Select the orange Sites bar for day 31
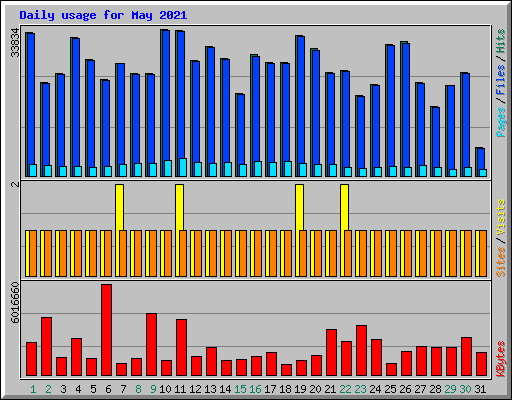512x400 pixels. 483,253
